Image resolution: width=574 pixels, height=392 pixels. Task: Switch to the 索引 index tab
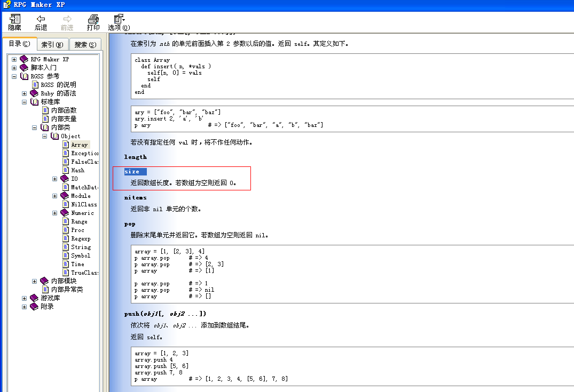tap(52, 45)
